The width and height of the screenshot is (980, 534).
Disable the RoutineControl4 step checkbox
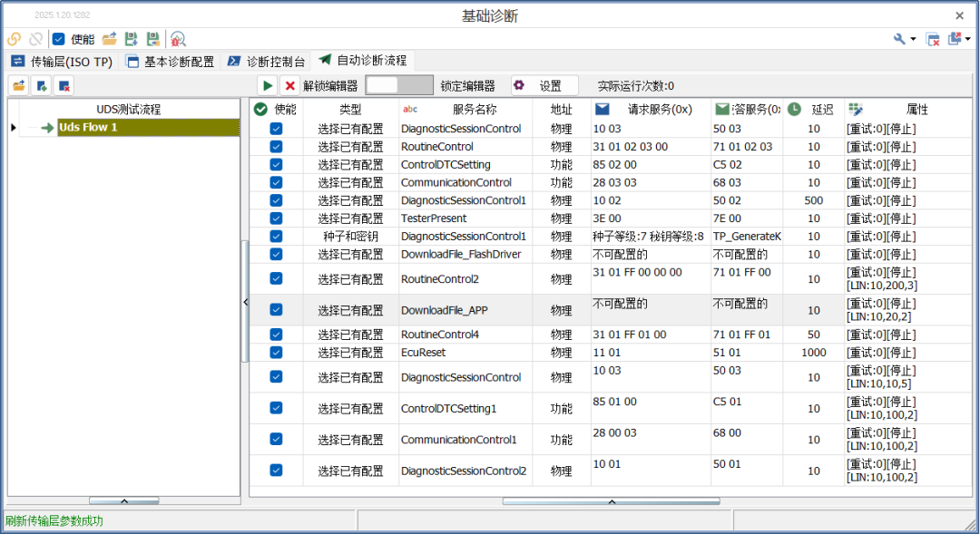coord(276,335)
